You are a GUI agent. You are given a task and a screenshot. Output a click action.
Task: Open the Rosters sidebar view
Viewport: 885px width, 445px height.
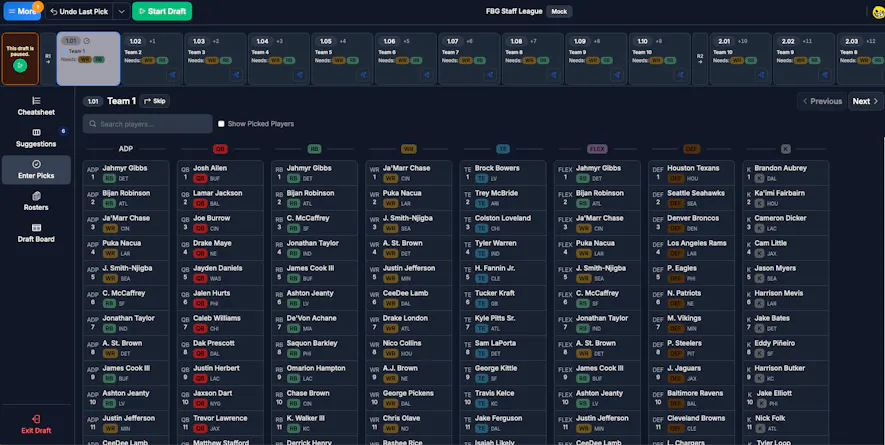pyautogui.click(x=36, y=201)
